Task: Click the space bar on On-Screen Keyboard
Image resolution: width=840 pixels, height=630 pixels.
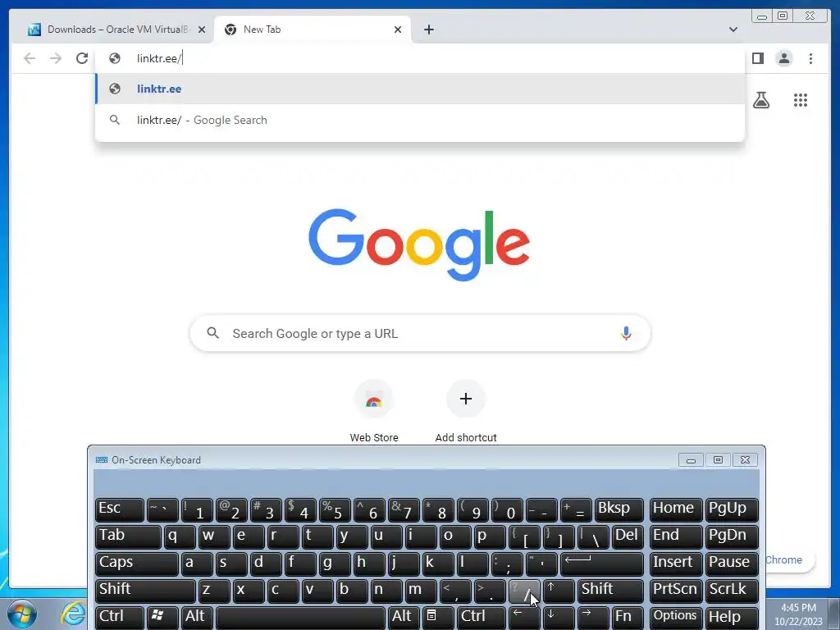Action: tap(300, 618)
